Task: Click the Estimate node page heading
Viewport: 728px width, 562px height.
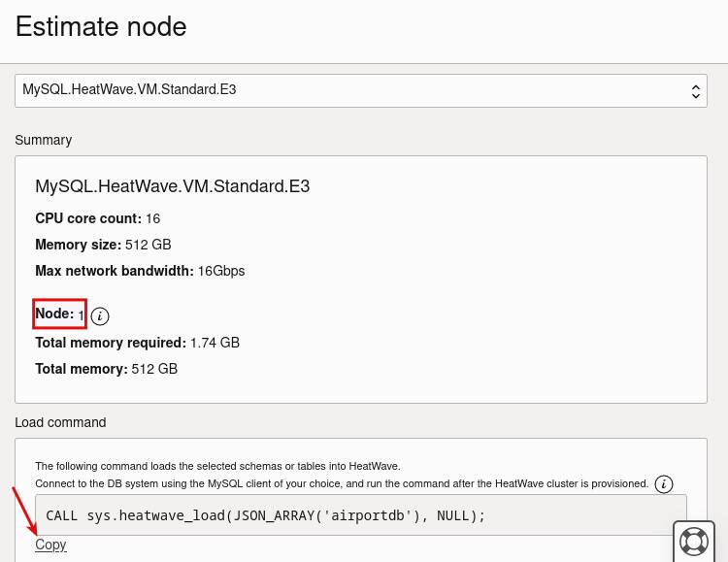Action: [x=101, y=26]
